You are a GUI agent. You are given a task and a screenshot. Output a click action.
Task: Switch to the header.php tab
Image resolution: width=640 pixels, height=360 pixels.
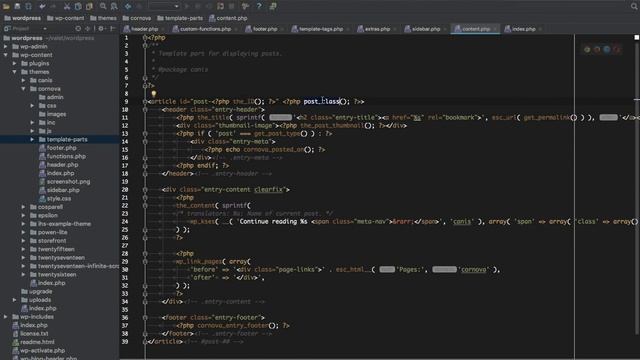click(144, 29)
